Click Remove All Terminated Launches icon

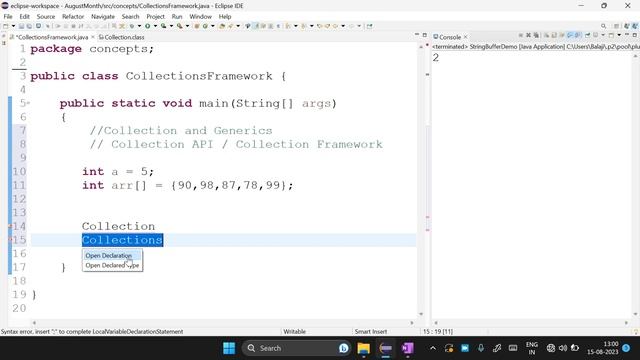(536, 36)
